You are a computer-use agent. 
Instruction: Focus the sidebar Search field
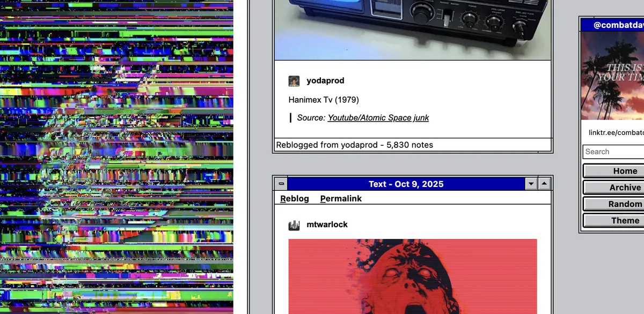point(614,152)
